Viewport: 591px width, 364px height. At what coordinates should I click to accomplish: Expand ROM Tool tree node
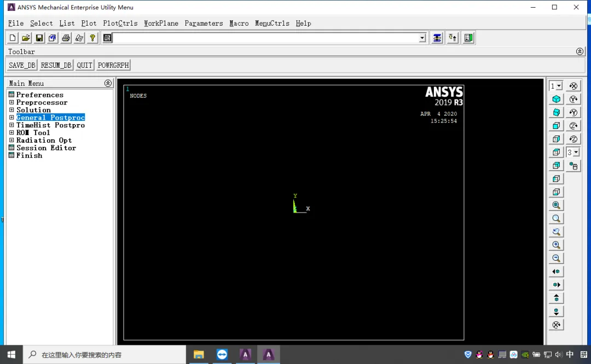tap(11, 132)
